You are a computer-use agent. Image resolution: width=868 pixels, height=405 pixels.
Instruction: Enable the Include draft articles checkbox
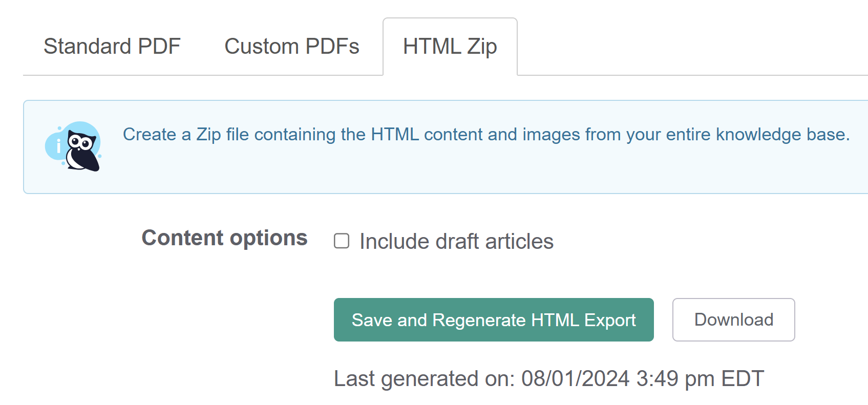[x=342, y=241]
